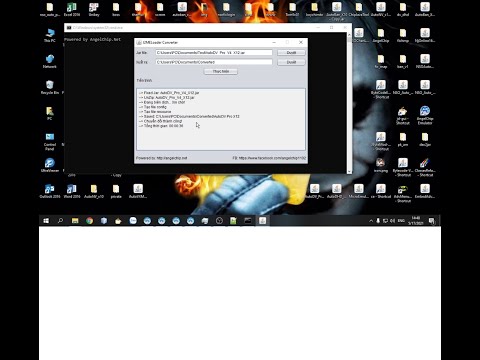Select the UltraViewer desktop icon
The image size is (480, 360).
point(50,165)
